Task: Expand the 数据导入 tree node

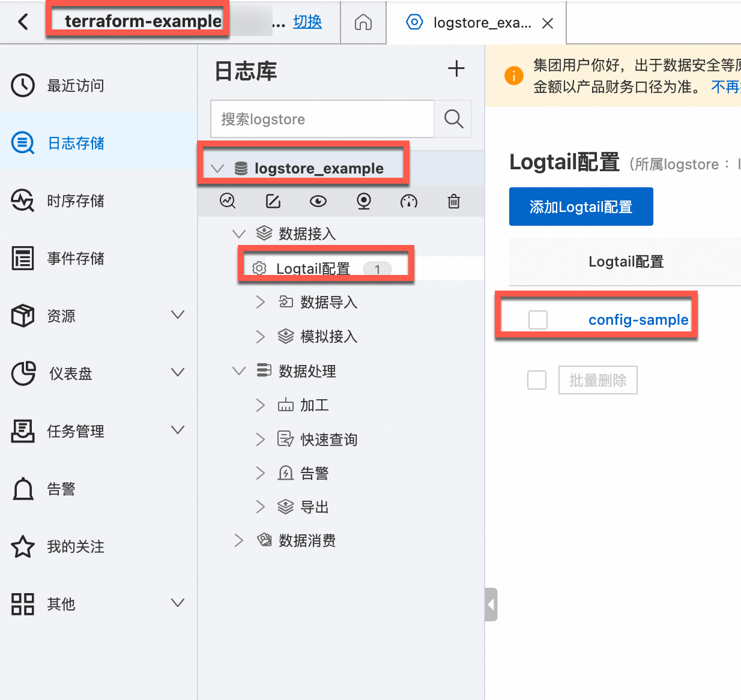Action: [259, 302]
